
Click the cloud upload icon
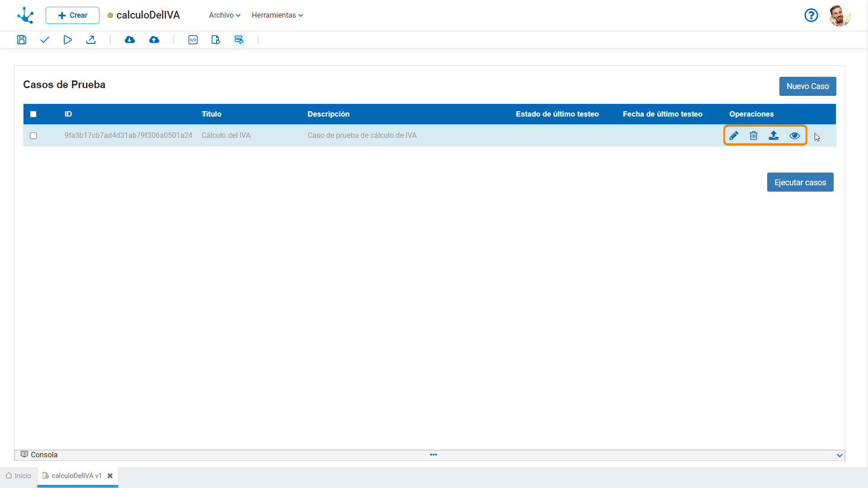click(x=154, y=40)
